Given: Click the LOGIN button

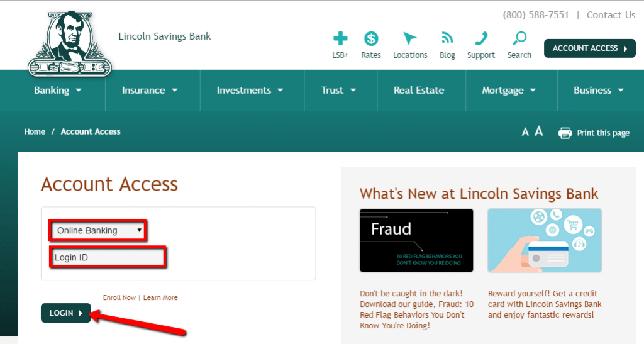Looking at the screenshot, I should (65, 313).
